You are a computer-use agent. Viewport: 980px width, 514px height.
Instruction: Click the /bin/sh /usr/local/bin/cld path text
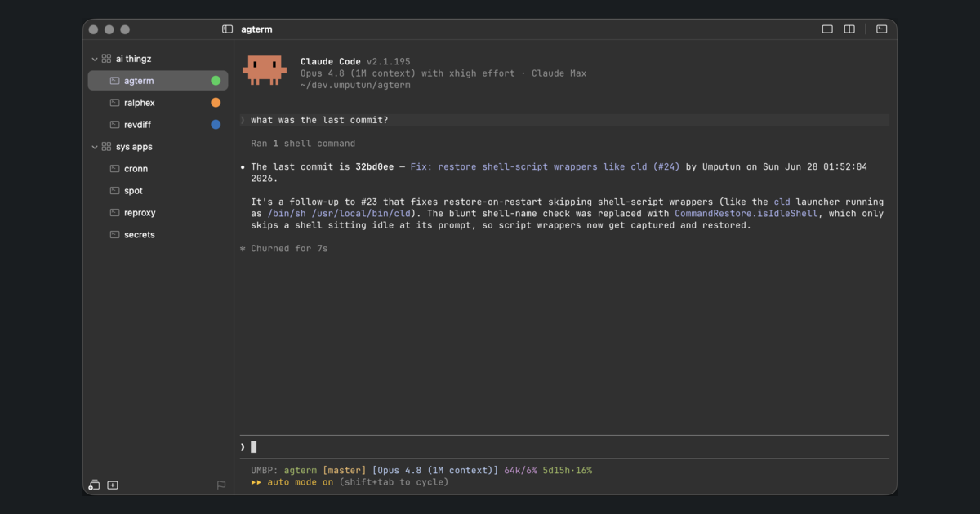coord(341,214)
